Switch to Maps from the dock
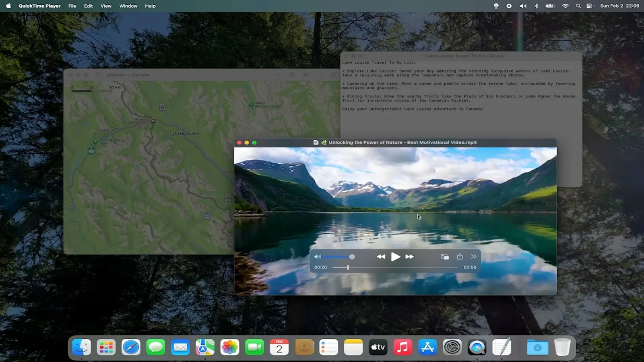The height and width of the screenshot is (362, 644). tap(205, 347)
